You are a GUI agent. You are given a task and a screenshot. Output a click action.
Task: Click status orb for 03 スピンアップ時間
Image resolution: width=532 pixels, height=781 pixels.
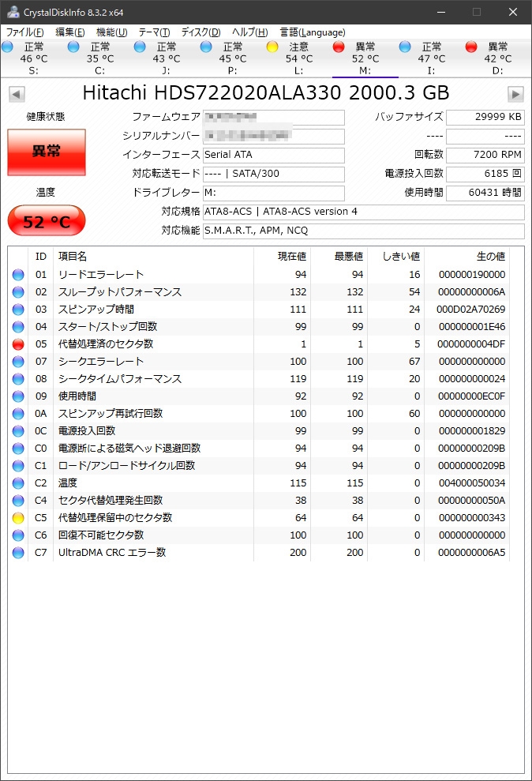click(18, 310)
